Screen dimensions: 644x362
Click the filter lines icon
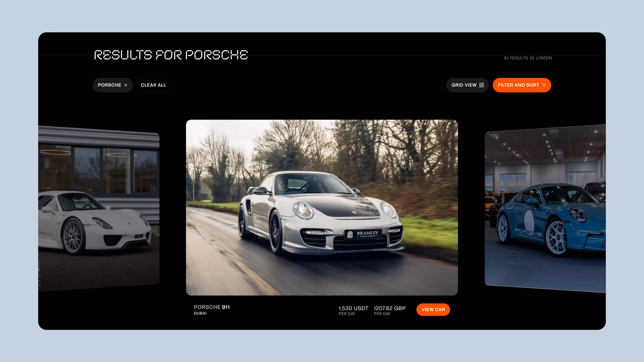point(544,85)
